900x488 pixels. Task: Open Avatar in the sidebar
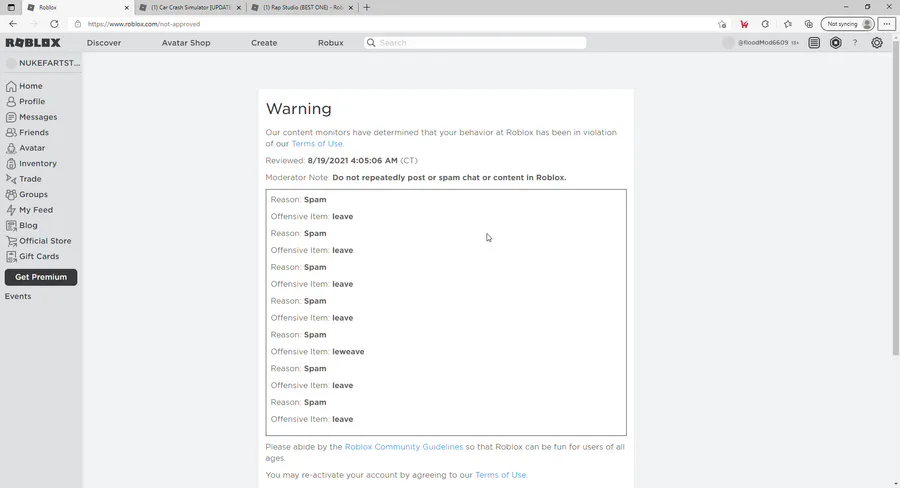click(x=25, y=148)
